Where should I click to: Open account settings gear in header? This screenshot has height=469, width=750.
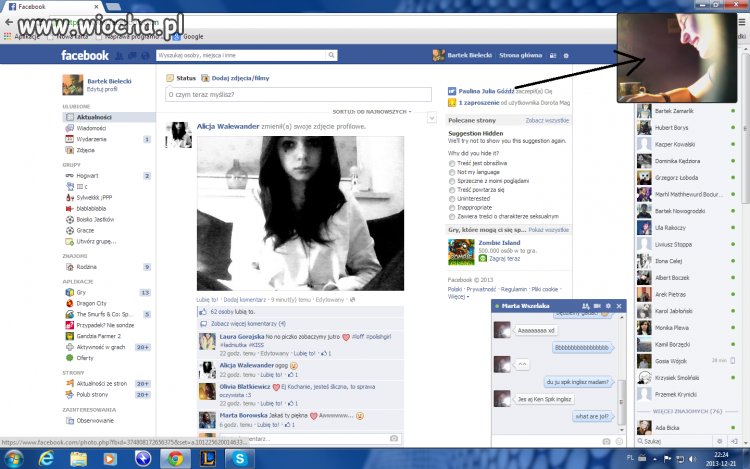tap(566, 55)
